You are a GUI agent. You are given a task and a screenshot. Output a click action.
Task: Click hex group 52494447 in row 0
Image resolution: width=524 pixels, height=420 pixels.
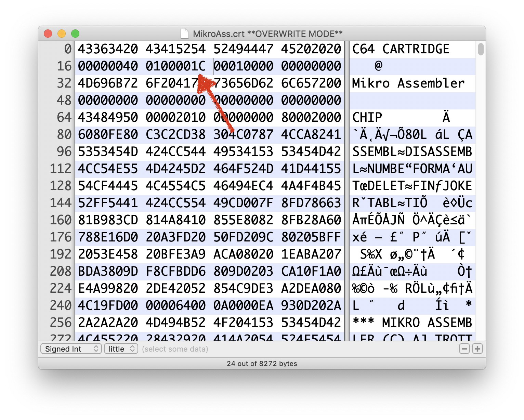[244, 49]
